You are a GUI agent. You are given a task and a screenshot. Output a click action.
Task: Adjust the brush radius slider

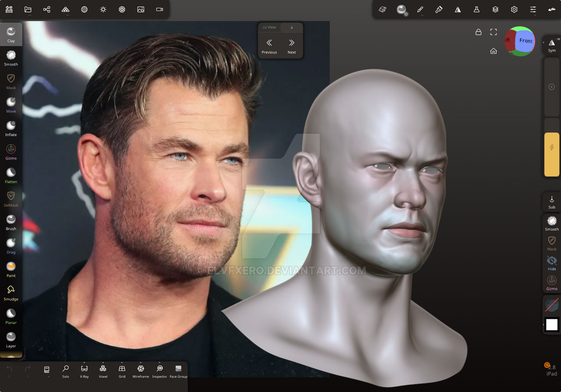552,87
